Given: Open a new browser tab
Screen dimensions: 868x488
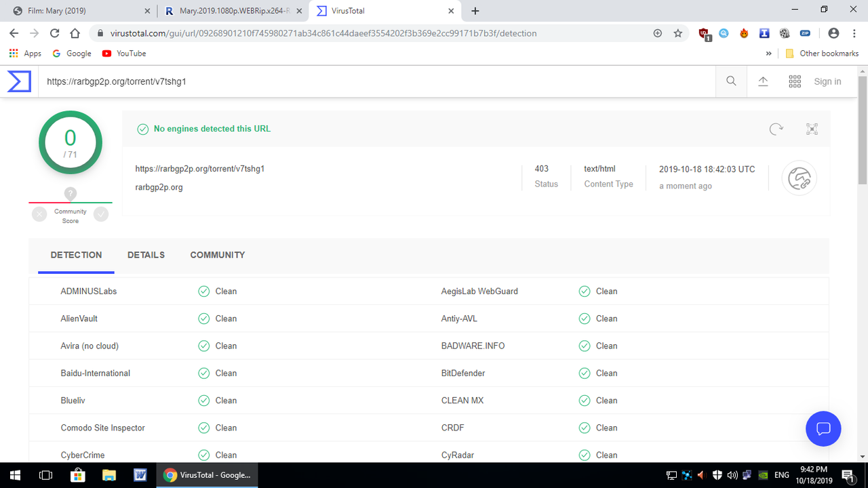Looking at the screenshot, I should click(475, 11).
